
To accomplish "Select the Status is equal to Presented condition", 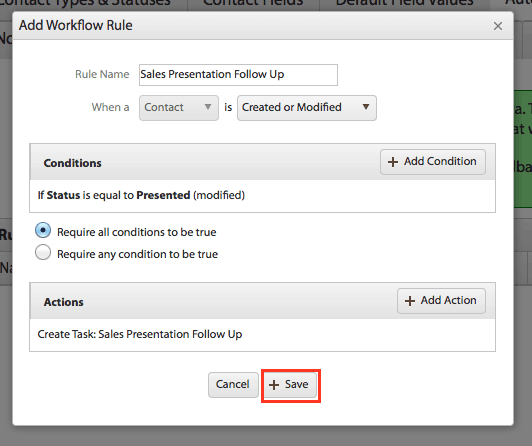I will coord(262,196).
